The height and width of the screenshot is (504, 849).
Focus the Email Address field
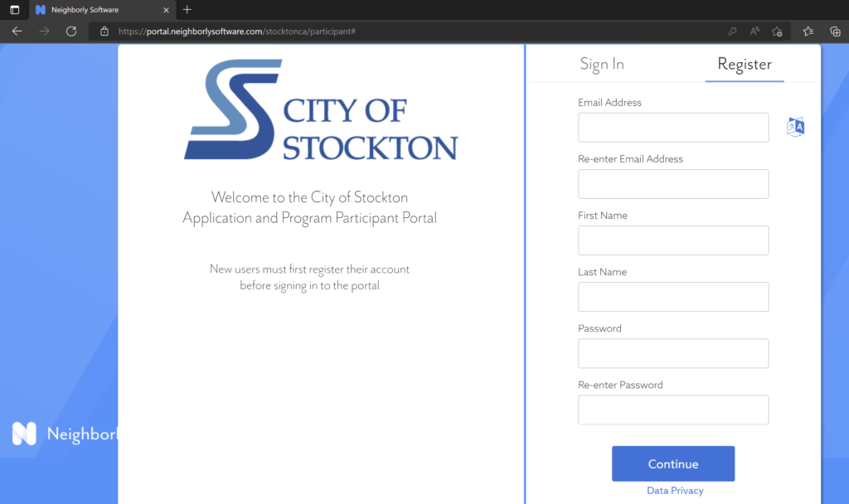click(x=673, y=127)
